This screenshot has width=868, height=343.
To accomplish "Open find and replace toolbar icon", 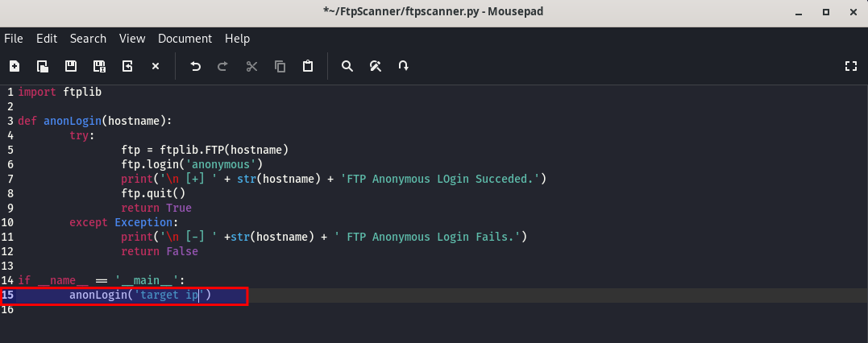I will pos(376,66).
